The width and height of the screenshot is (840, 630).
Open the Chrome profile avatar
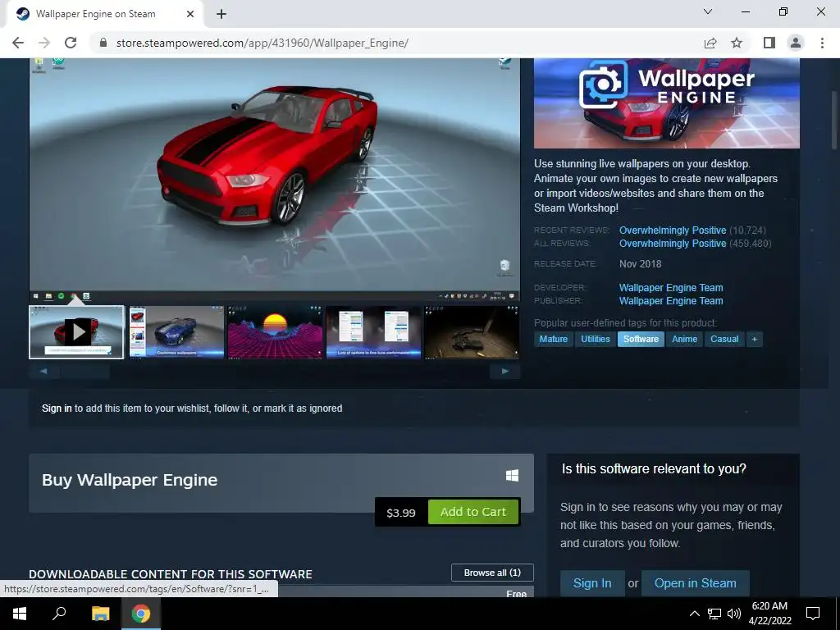coord(796,43)
